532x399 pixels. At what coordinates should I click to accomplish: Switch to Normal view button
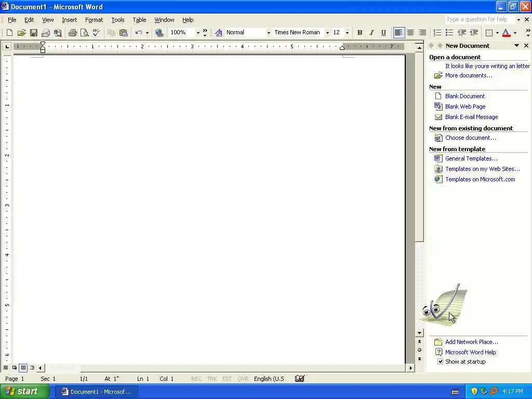(x=6, y=367)
